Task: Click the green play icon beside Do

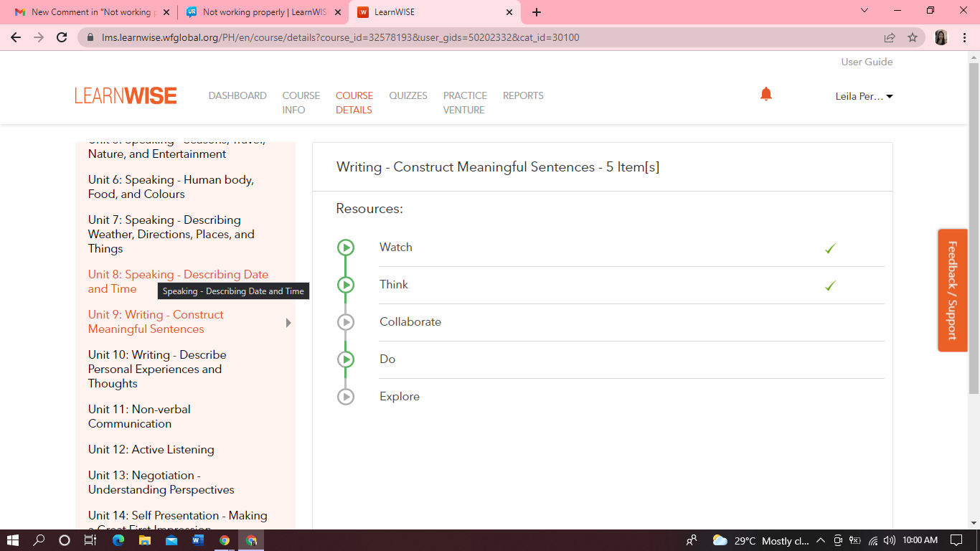Action: point(346,359)
